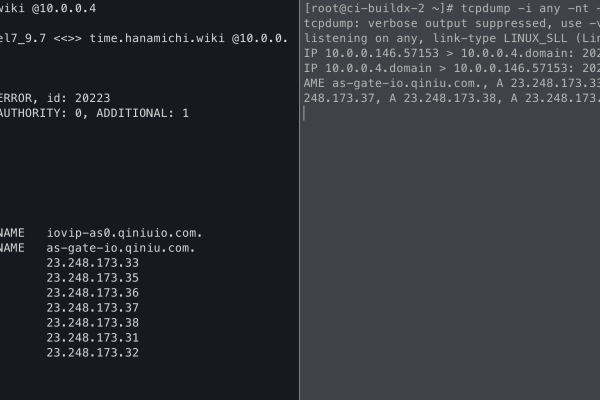The image size is (600, 400).
Task: Click the terminal cursor in the right pane
Action: pos(305,113)
